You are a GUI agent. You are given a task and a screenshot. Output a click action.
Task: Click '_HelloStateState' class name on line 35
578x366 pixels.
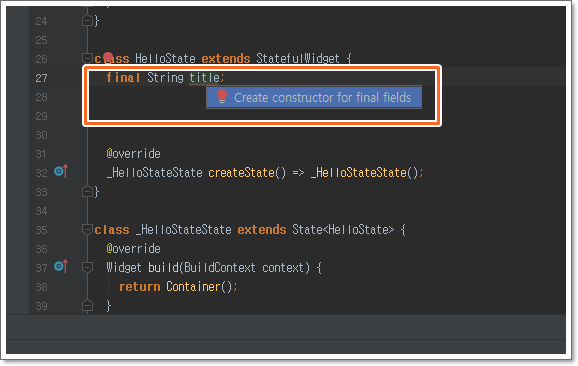tap(184, 230)
